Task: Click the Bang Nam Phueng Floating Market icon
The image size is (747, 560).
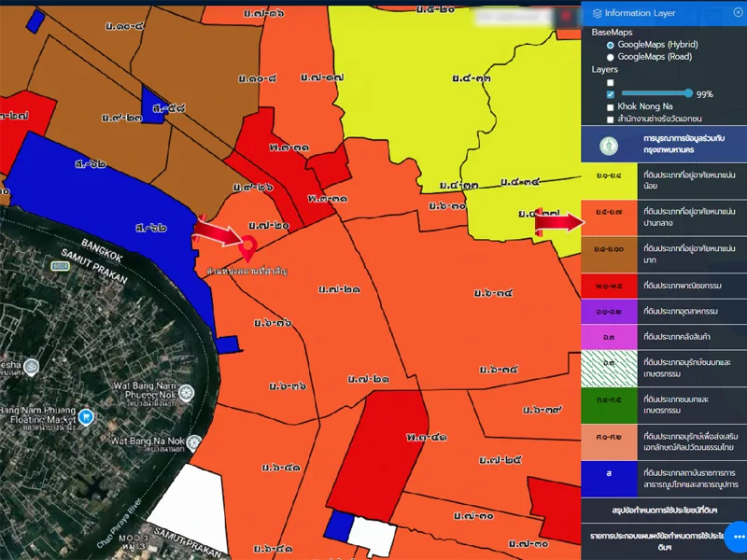Action: (85, 416)
